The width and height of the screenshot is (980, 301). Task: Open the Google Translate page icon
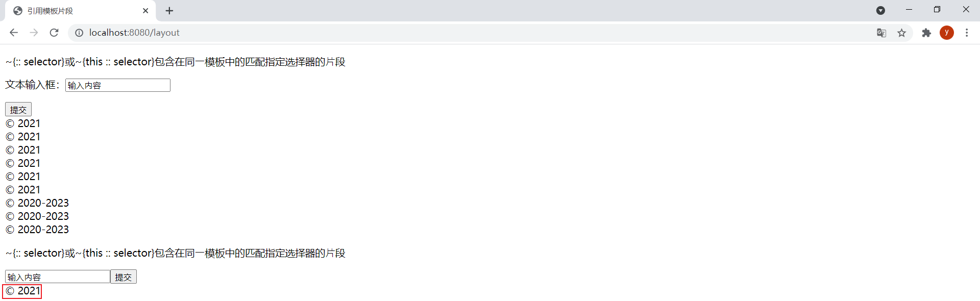[881, 33]
